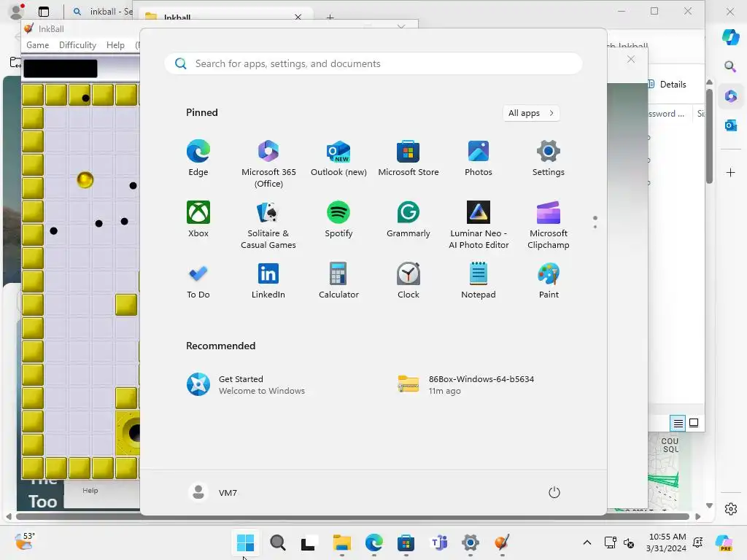
Task: Open 86Box-Windows-64-b5634 recommended file
Action: [x=465, y=385]
